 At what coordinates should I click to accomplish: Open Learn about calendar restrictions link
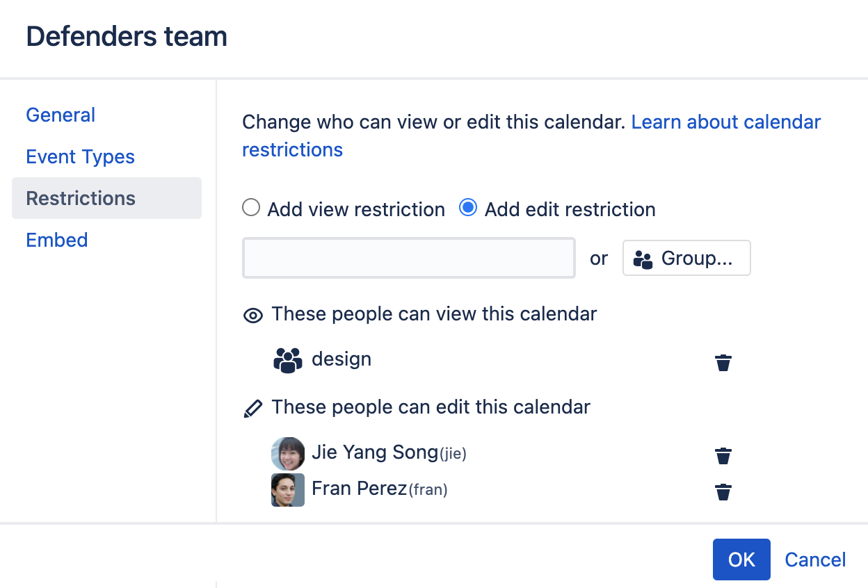click(x=725, y=122)
